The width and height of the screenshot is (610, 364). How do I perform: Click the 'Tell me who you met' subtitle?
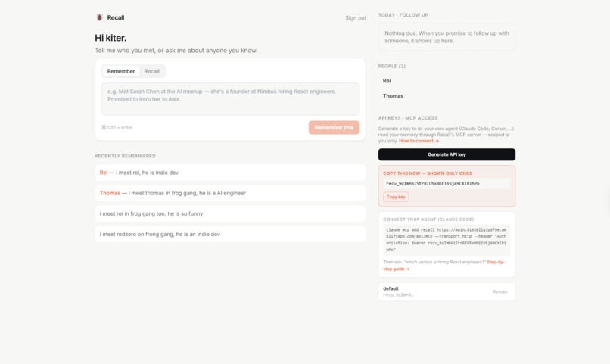pyautogui.click(x=176, y=51)
